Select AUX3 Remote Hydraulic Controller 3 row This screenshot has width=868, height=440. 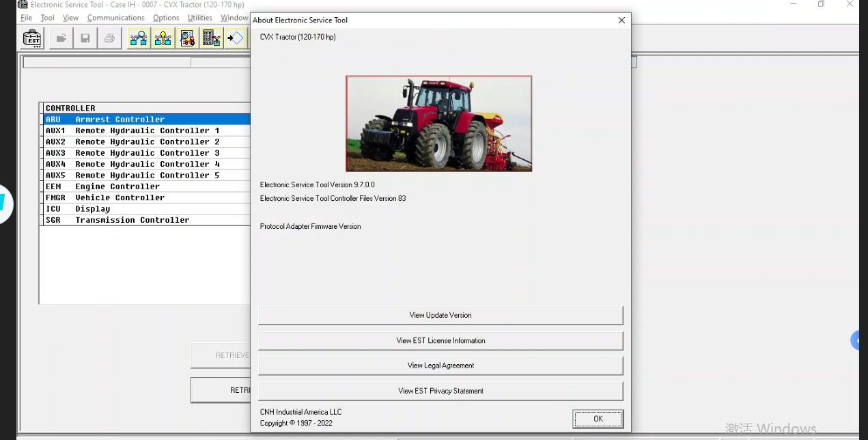[147, 153]
